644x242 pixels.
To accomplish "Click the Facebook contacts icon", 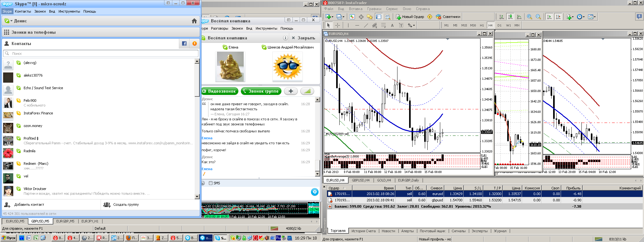I will (x=184, y=43).
